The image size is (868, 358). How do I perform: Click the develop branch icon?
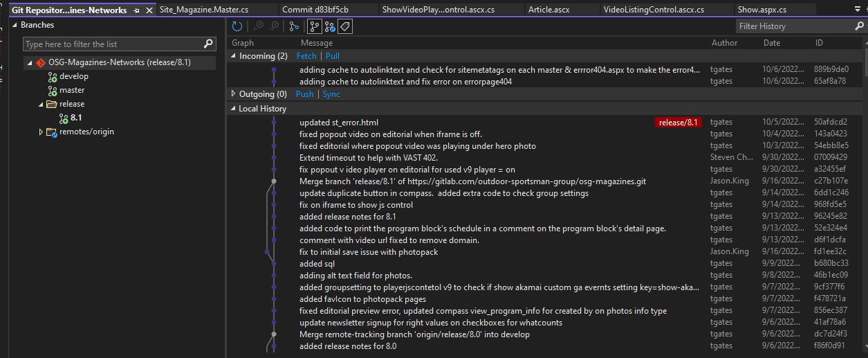pyautogui.click(x=53, y=77)
